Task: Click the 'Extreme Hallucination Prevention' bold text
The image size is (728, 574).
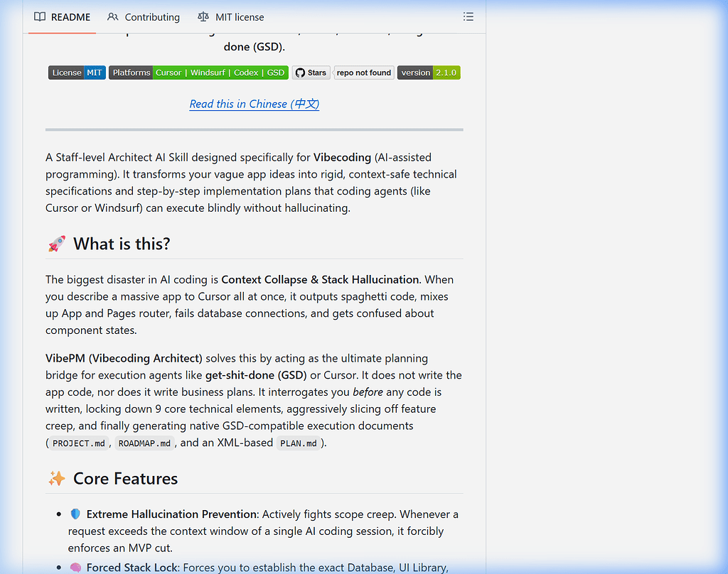Action: point(172,514)
